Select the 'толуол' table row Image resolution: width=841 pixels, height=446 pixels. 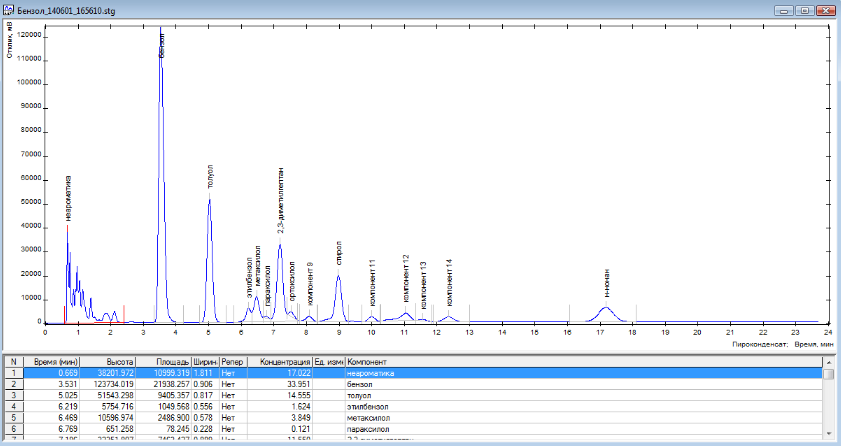coord(360,396)
